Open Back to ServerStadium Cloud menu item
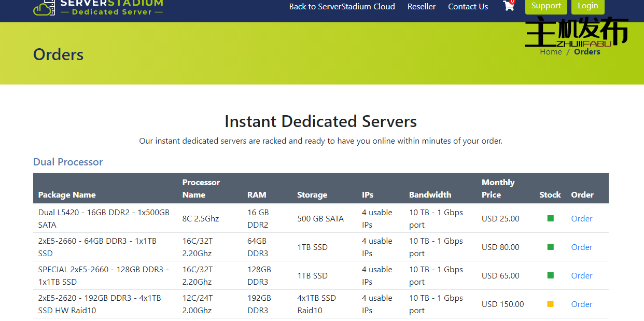 tap(342, 7)
